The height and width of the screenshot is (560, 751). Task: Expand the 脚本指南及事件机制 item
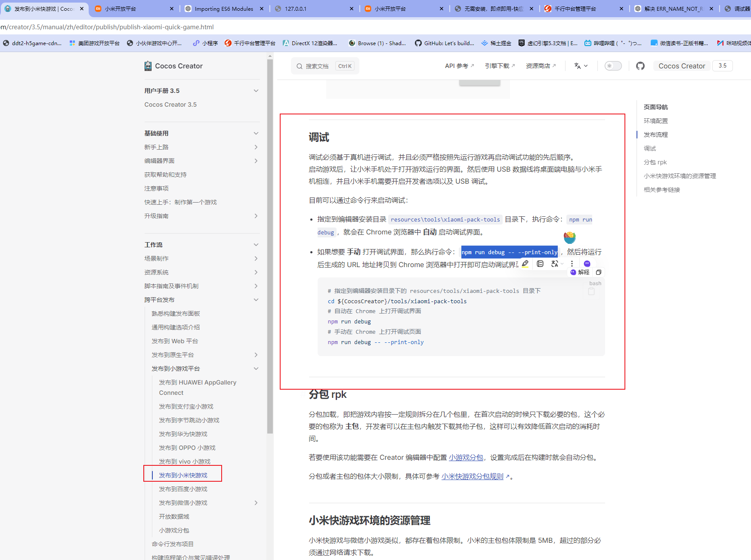pyautogui.click(x=256, y=286)
